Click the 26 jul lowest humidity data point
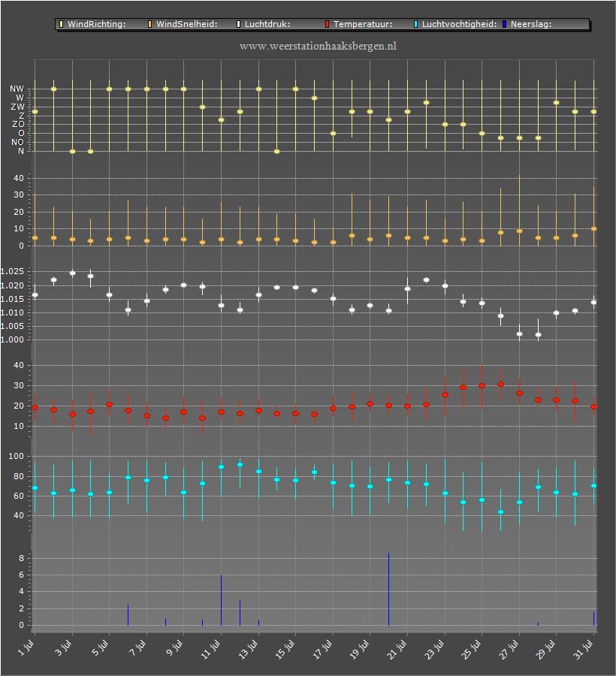The height and width of the screenshot is (676, 616). tap(500, 512)
